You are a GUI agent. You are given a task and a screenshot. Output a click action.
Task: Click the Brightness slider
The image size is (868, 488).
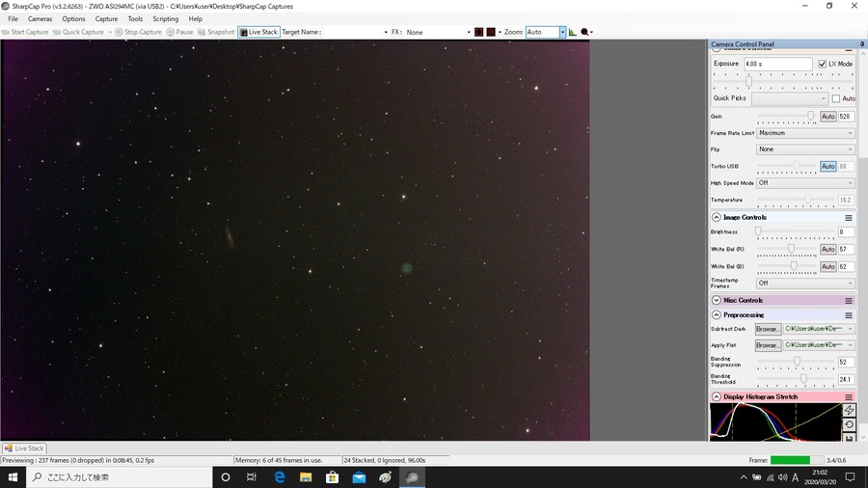coord(796,232)
